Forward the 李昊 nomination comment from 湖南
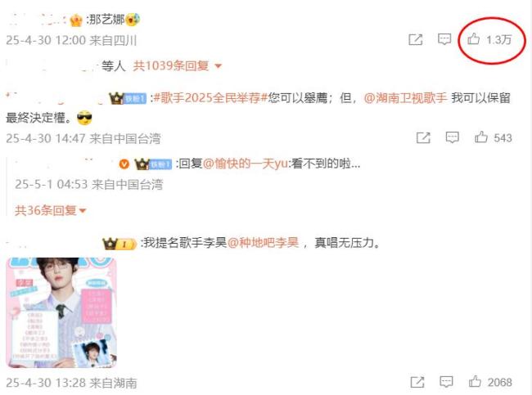 pos(417,382)
